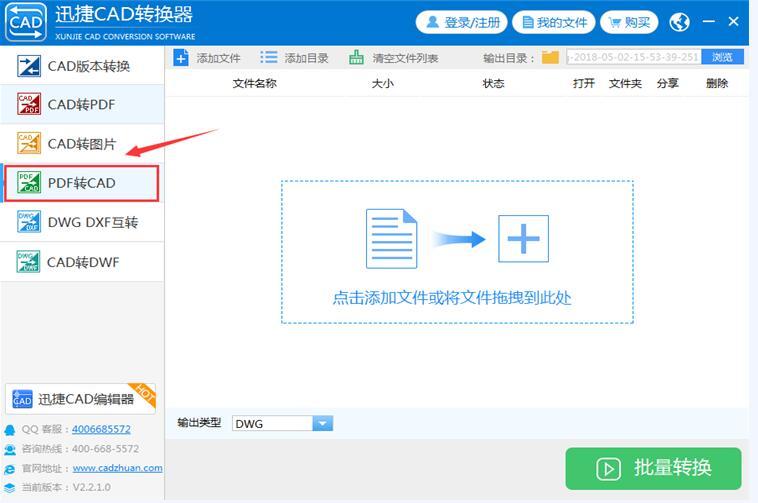Click the QQ customer service number link
Screen dimensions: 758x503
tap(101, 429)
